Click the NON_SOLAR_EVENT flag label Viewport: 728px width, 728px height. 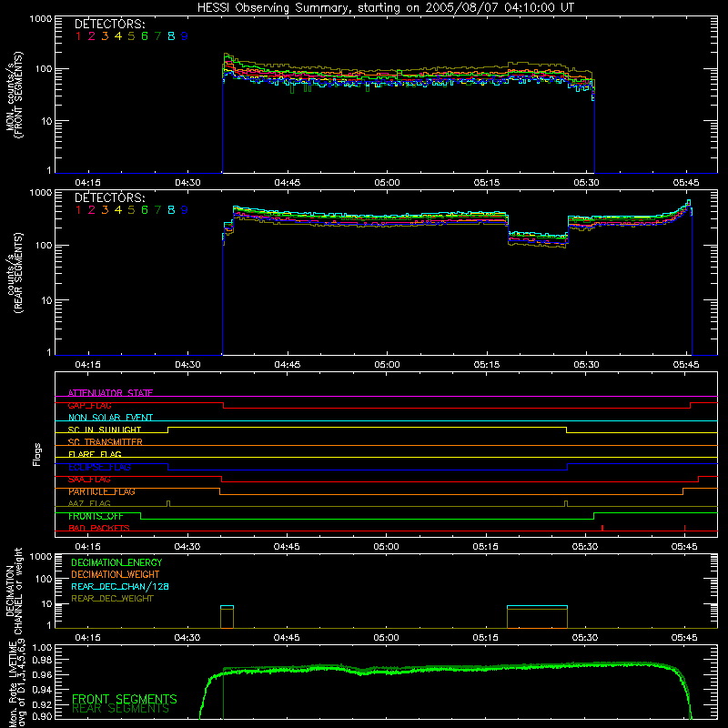(x=110, y=418)
